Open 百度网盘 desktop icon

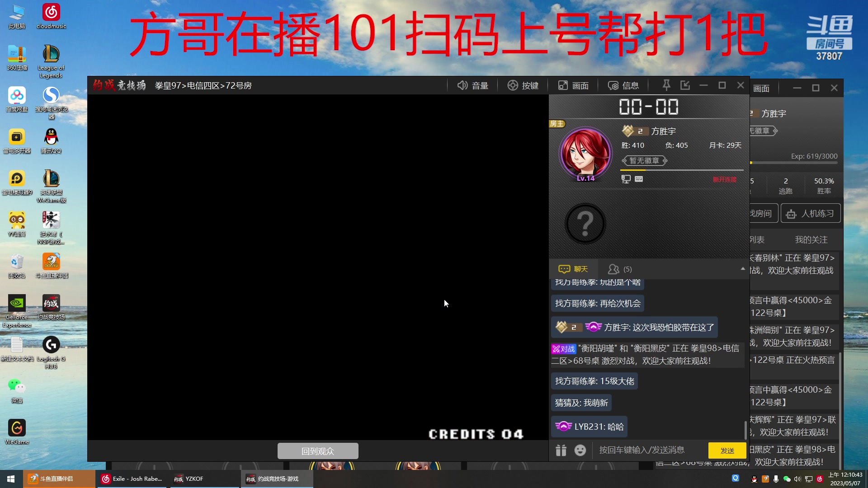[x=17, y=99]
